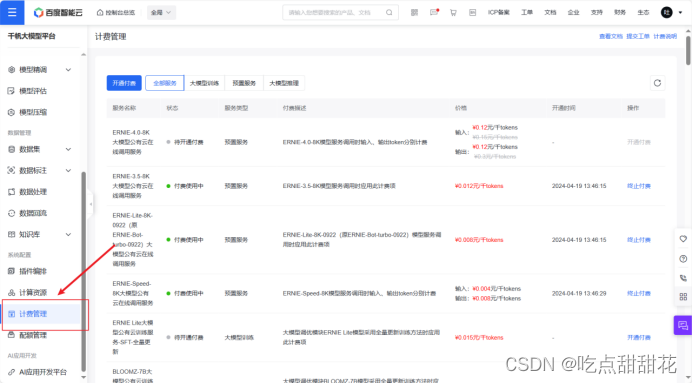Click the sidebar scroll-down arrow
This screenshot has height=384, width=692.
83,377
